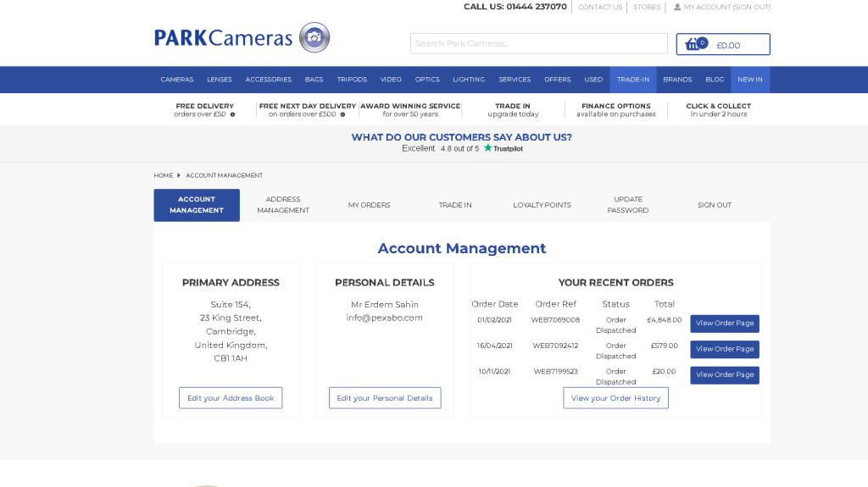Open the Used menu

[x=593, y=80]
